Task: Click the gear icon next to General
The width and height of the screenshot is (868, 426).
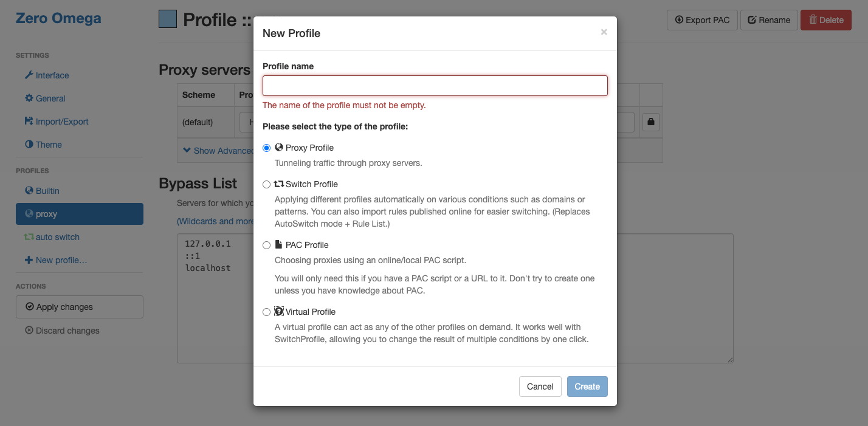Action: pyautogui.click(x=29, y=98)
